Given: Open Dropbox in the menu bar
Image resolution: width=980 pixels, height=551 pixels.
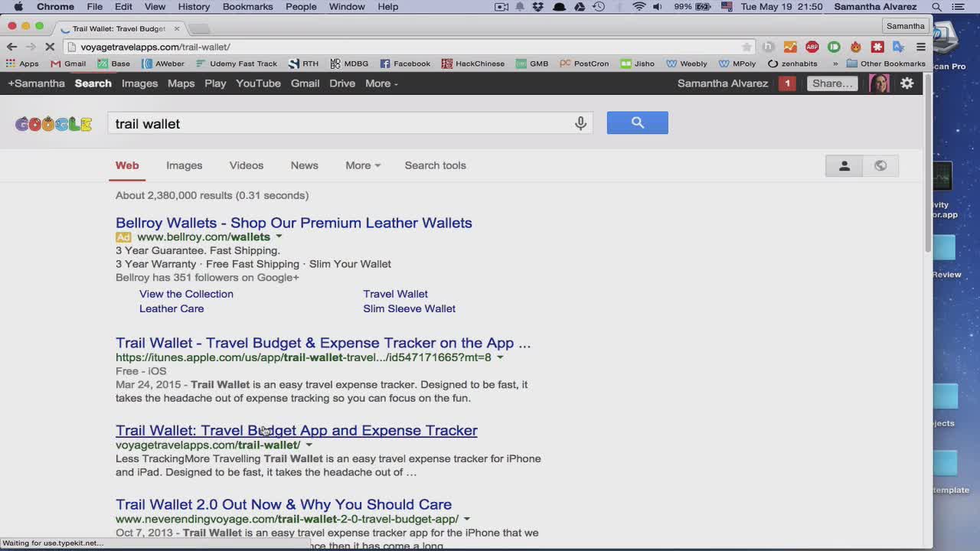Looking at the screenshot, I should 538,7.
